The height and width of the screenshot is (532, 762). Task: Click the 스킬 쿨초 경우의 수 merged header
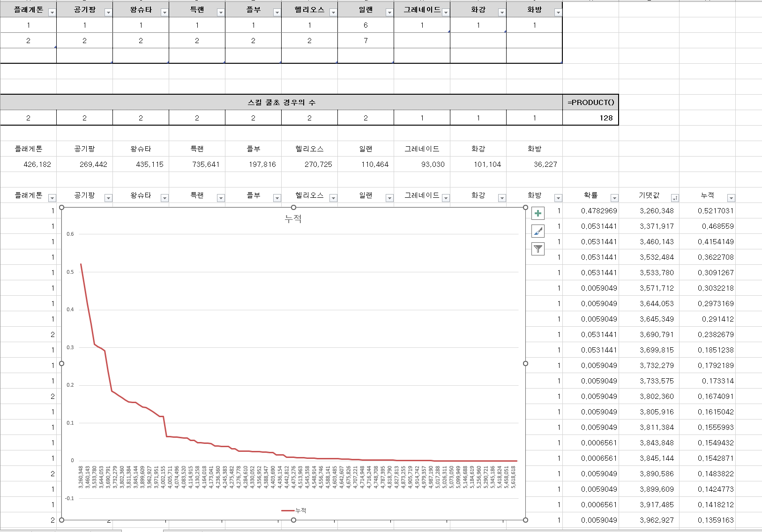(281, 102)
